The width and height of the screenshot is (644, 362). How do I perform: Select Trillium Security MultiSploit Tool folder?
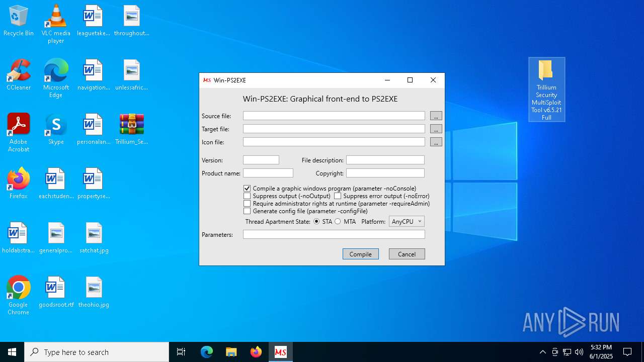click(546, 89)
